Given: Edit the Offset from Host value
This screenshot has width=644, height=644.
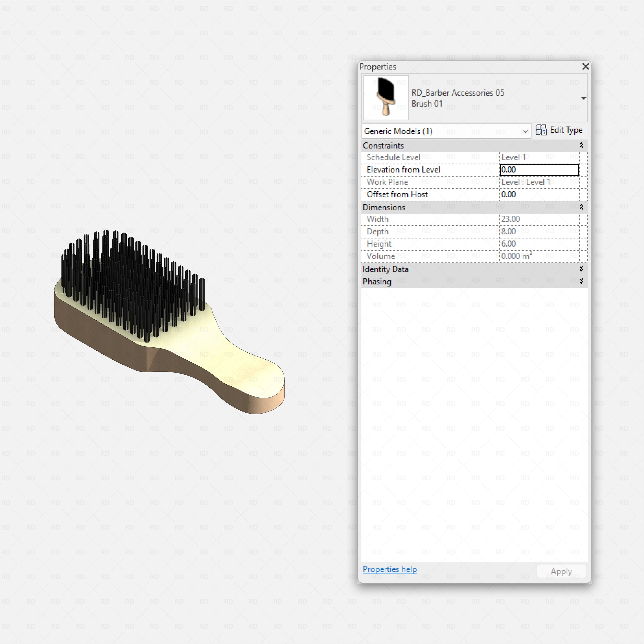Looking at the screenshot, I should 539,194.
